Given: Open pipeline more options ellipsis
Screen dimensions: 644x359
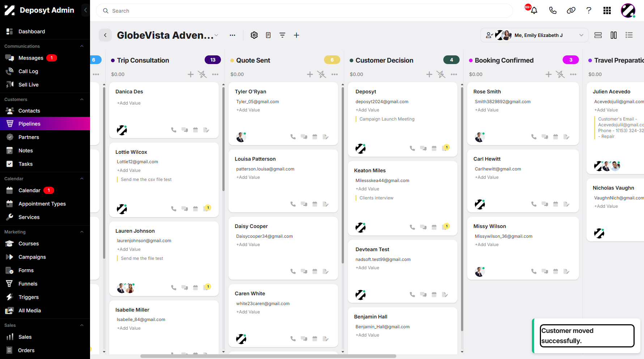Looking at the screenshot, I should point(233,35).
